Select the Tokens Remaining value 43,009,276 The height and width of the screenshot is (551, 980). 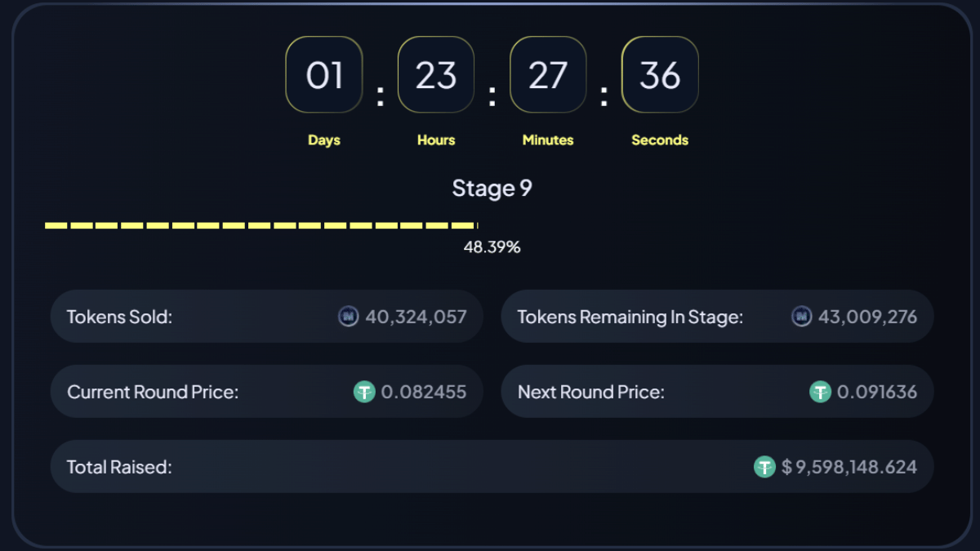(x=867, y=317)
